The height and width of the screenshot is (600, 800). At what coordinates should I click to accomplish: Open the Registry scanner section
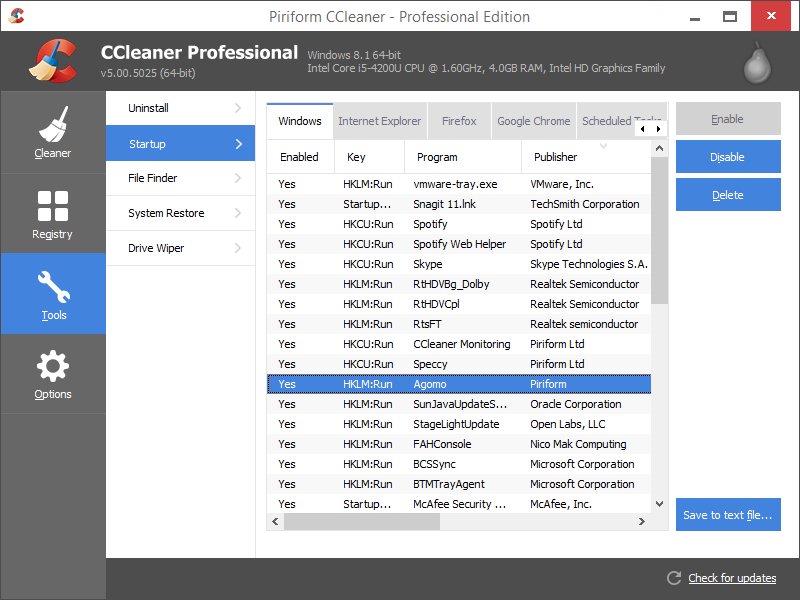tap(53, 213)
